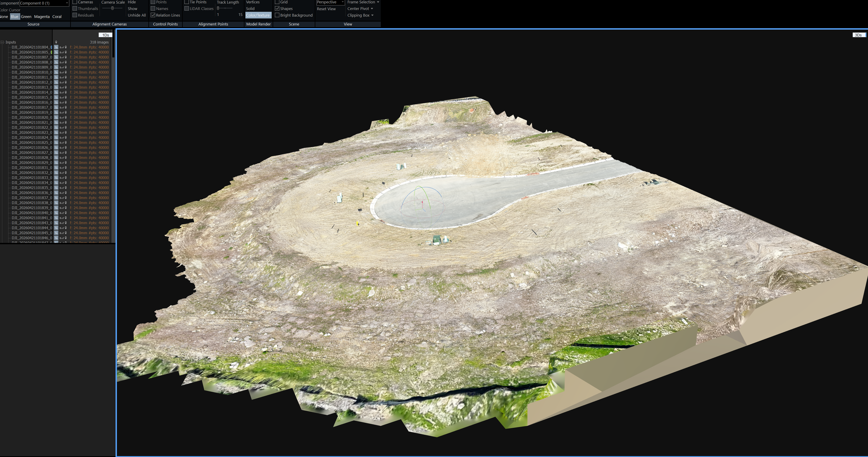Set the color cursor to None
Image resolution: width=868 pixels, height=457 pixels.
tap(4, 17)
